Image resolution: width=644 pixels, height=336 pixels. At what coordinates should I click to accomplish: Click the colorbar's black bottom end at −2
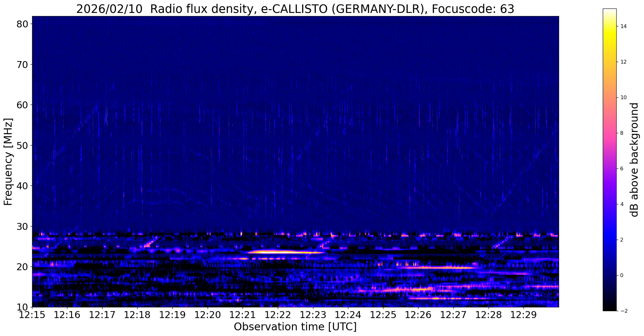click(609, 309)
